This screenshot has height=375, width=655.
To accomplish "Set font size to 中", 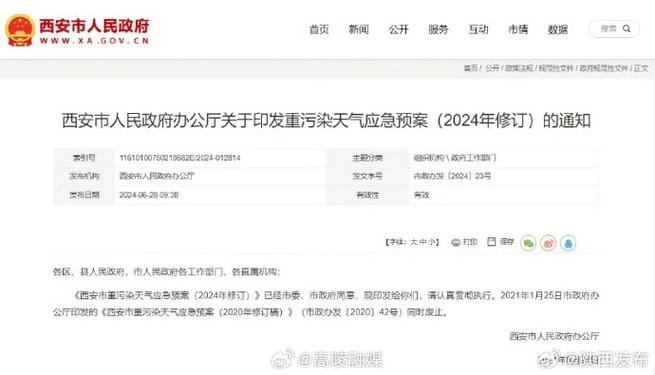I will click(423, 242).
